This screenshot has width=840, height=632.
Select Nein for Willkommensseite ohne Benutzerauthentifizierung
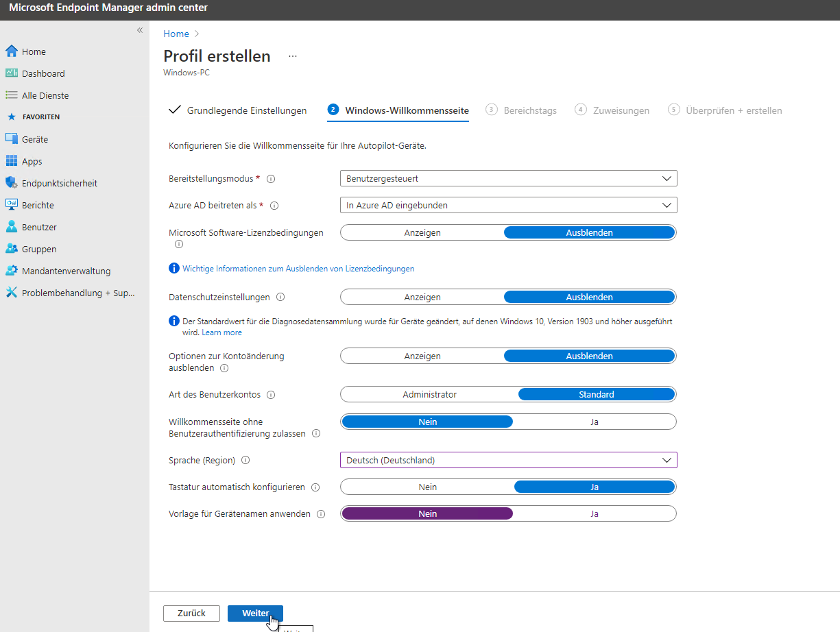(x=427, y=422)
